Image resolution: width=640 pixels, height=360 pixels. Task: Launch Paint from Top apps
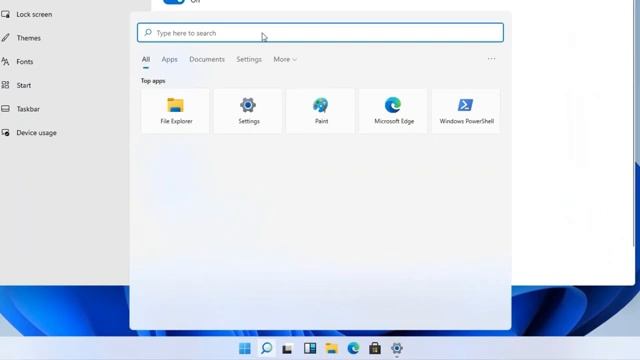[x=321, y=111]
